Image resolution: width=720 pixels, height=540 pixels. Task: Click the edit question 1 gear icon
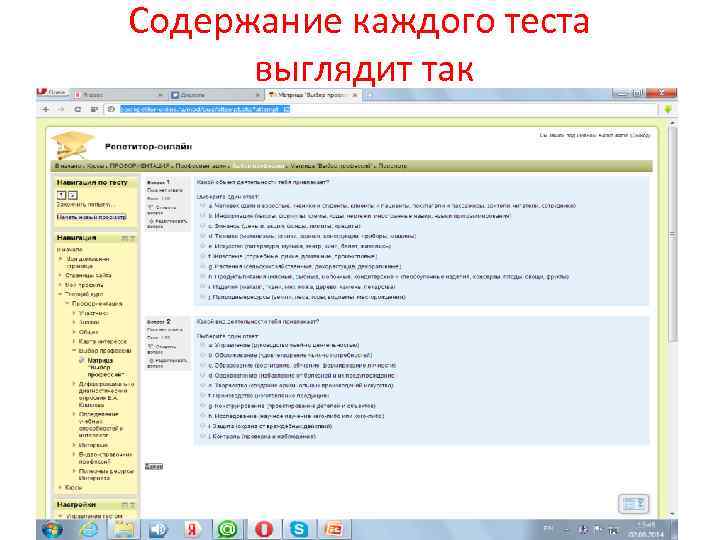coord(152,221)
